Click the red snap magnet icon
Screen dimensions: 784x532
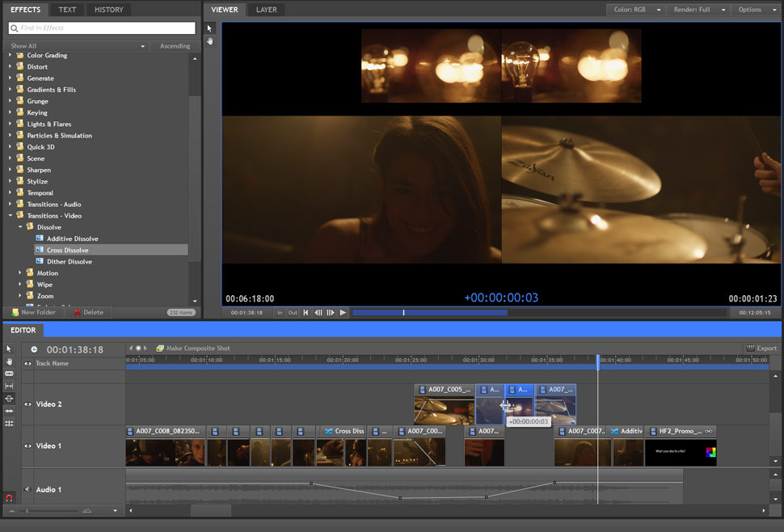(9, 498)
